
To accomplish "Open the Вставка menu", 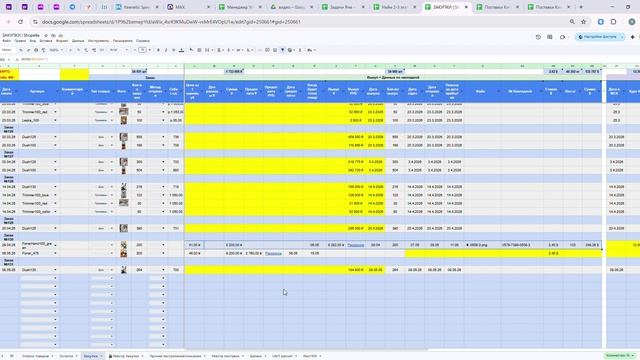I will [x=46, y=41].
